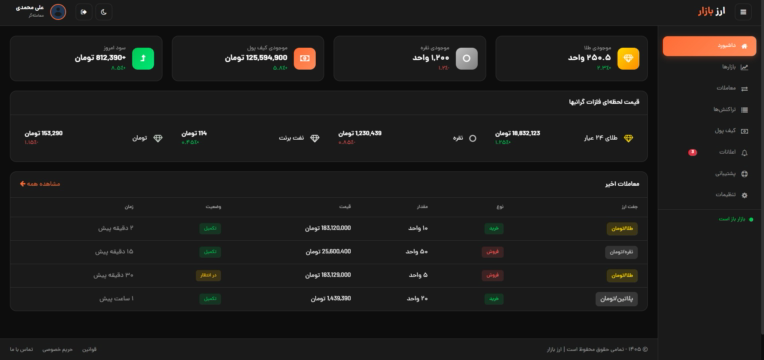
Task: Click ۳۰ دقیقه پیش time cell
Action: [114, 275]
